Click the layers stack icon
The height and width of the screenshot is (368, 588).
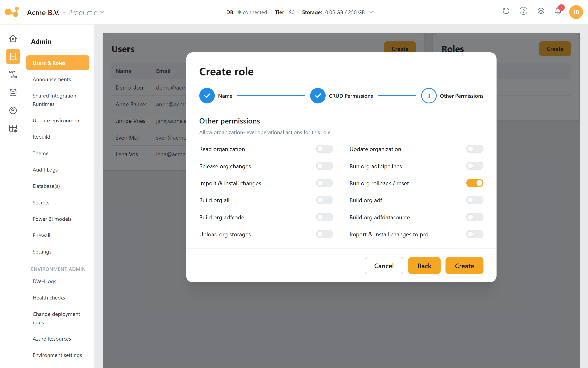click(541, 11)
